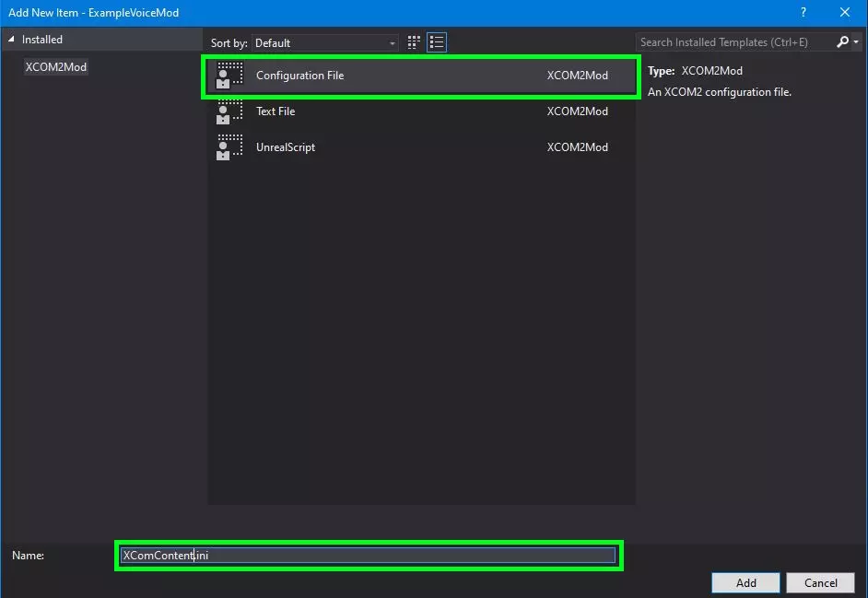Click the UnrealScript template icon
Image resolution: width=868 pixels, height=598 pixels.
pyautogui.click(x=229, y=147)
